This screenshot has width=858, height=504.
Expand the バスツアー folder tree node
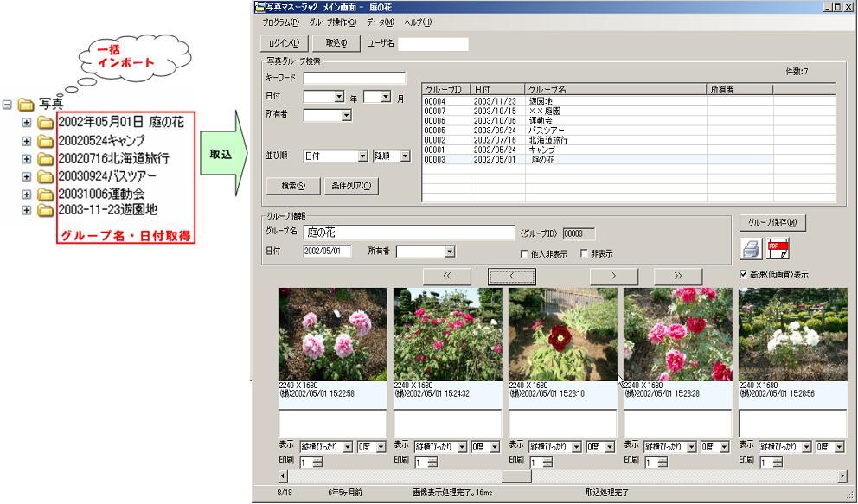pos(26,175)
